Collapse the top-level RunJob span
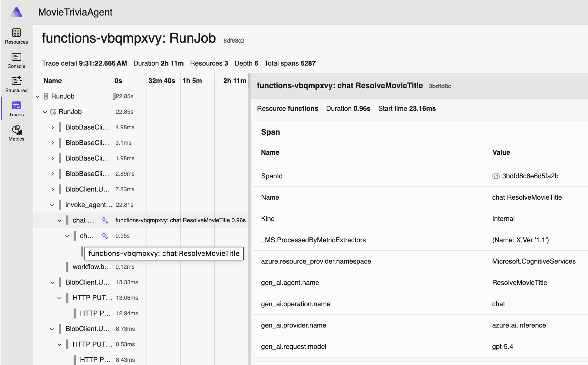 [x=38, y=96]
